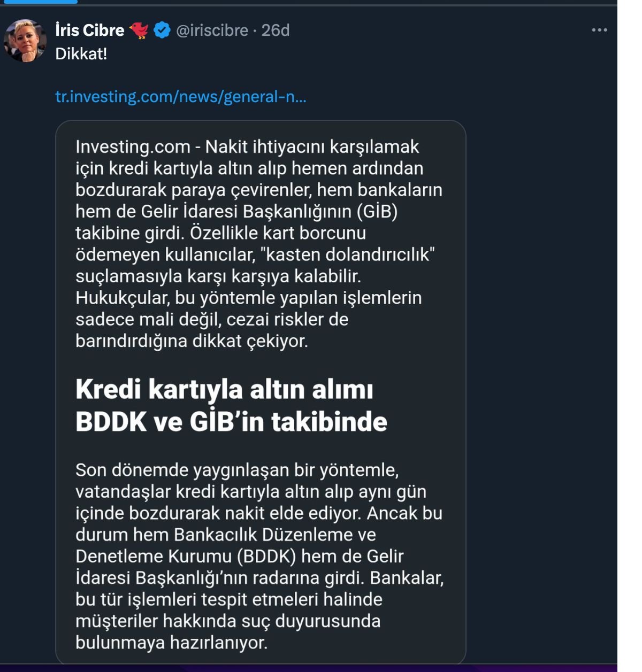Click the 'Dikkat!' tweet text
This screenshot has width=642, height=672.
(x=81, y=54)
